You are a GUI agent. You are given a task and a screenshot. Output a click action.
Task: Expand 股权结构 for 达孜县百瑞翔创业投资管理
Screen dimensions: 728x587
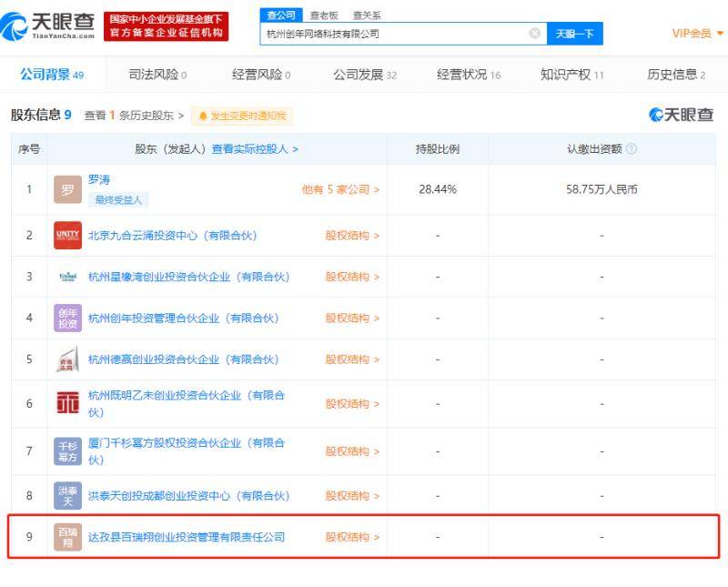(352, 537)
